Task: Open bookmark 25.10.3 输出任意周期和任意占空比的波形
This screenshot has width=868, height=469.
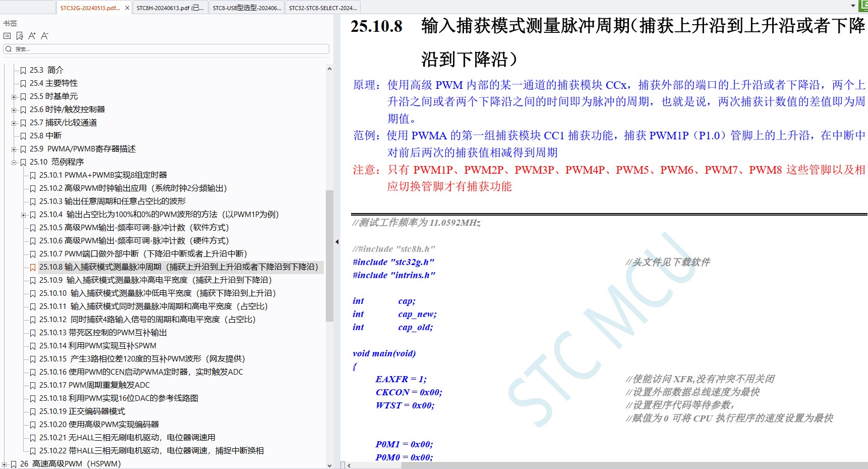Action: pyautogui.click(x=112, y=201)
